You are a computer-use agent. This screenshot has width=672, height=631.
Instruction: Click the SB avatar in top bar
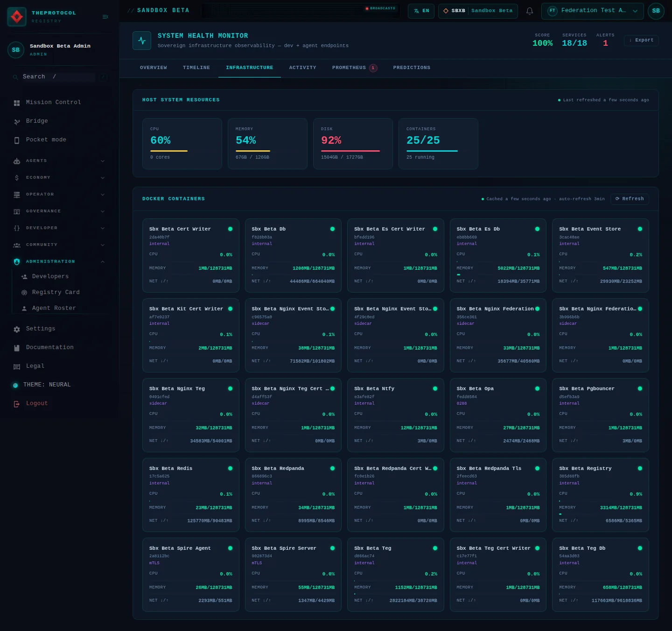click(x=656, y=11)
